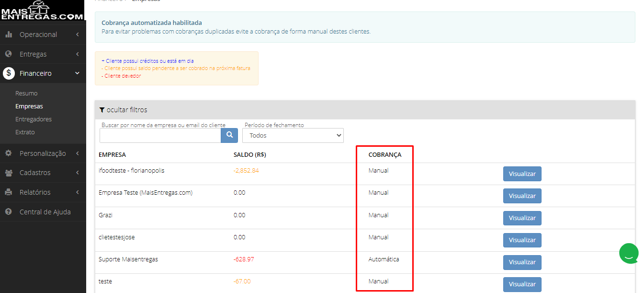Click Visualizar for clietestesjose

coord(522,240)
